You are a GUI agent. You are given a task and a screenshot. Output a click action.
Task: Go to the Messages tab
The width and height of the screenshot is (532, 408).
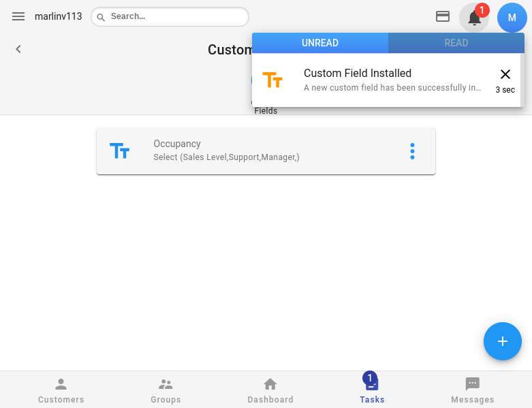pos(472,390)
